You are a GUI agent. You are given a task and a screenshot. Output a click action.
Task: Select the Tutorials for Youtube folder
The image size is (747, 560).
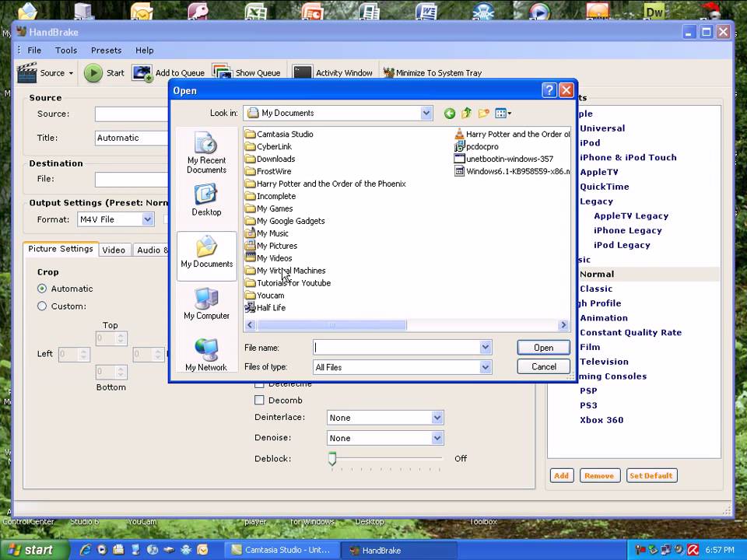(x=288, y=283)
